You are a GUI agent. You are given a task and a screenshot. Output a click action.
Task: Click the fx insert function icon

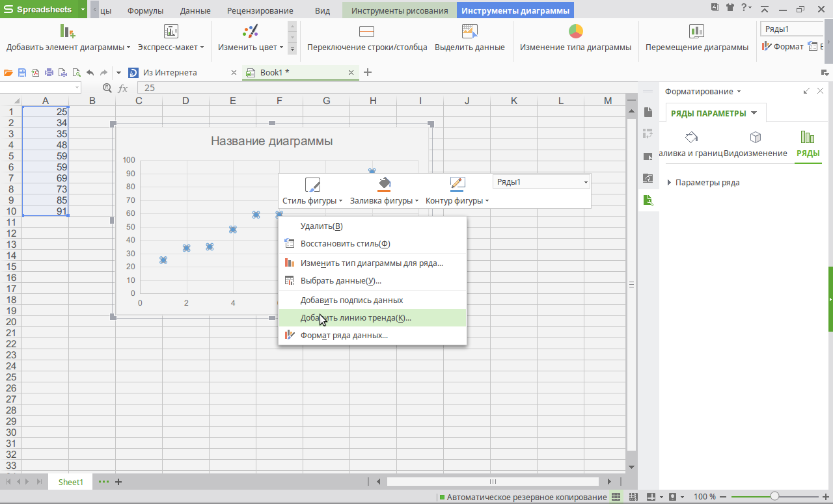123,88
